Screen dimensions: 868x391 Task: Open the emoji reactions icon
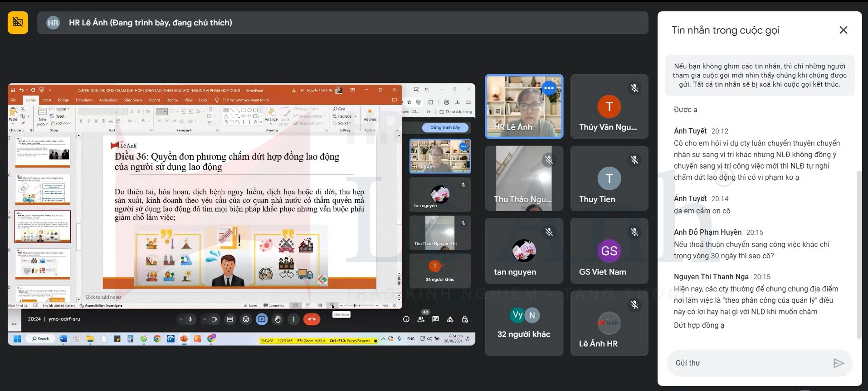246,319
